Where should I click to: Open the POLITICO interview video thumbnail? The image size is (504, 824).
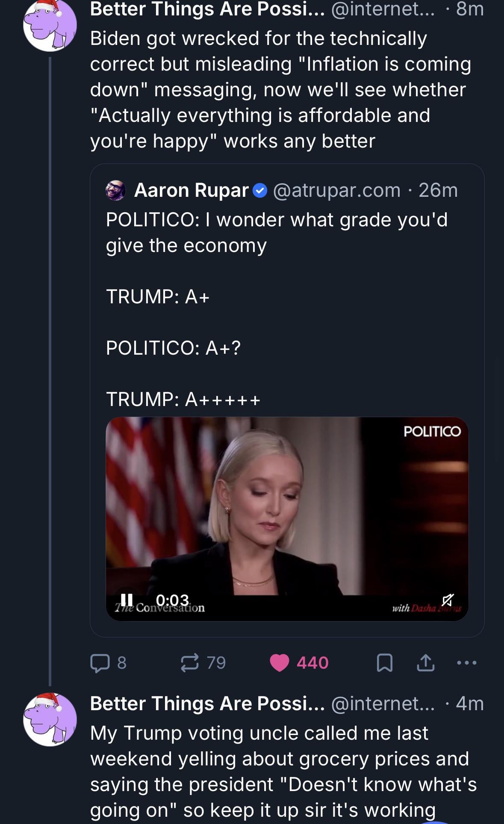coord(287,505)
